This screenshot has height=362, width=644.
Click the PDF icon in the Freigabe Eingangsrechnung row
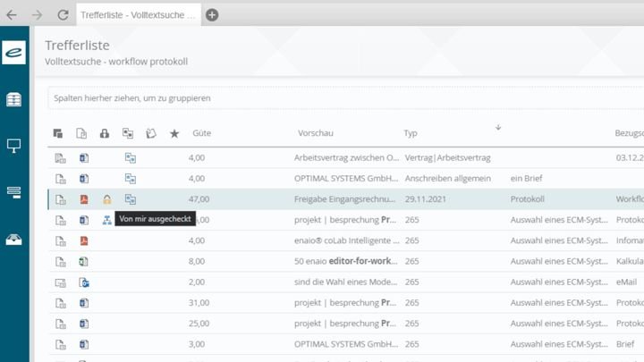tap(84, 199)
